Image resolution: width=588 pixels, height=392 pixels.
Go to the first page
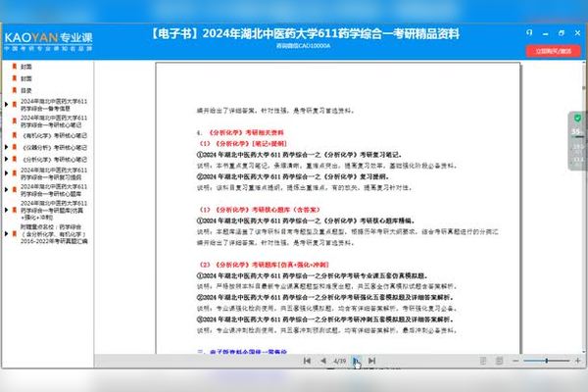tap(307, 361)
